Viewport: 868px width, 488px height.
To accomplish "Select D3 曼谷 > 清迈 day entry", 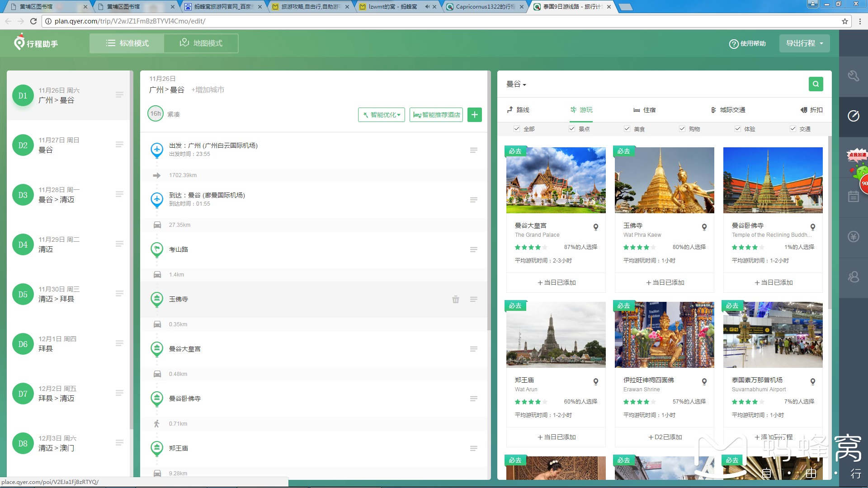I will point(57,195).
